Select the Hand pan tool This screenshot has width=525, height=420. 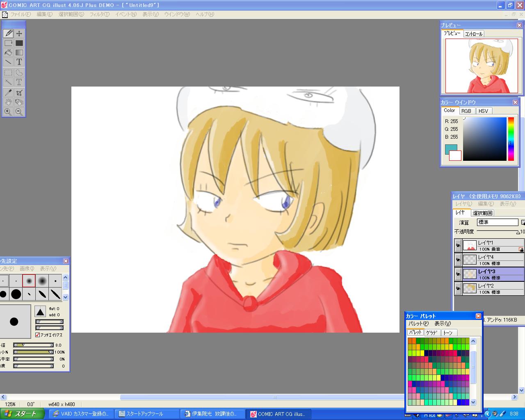pos(8,102)
